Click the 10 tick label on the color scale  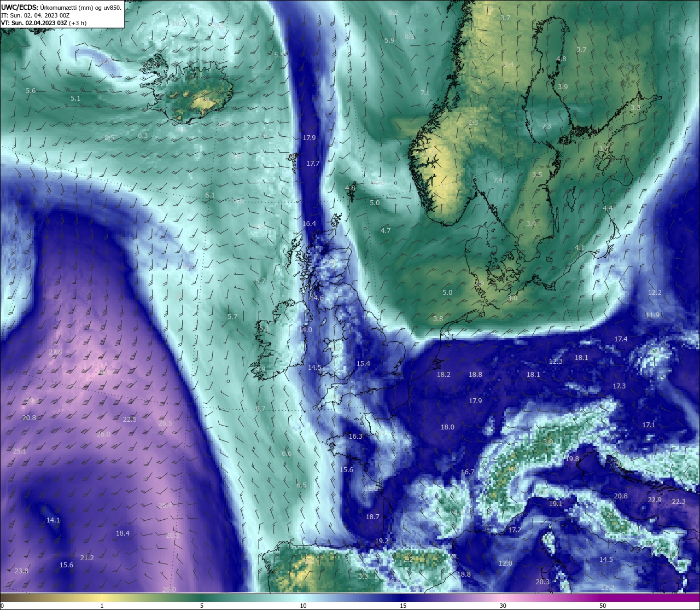pos(303,605)
